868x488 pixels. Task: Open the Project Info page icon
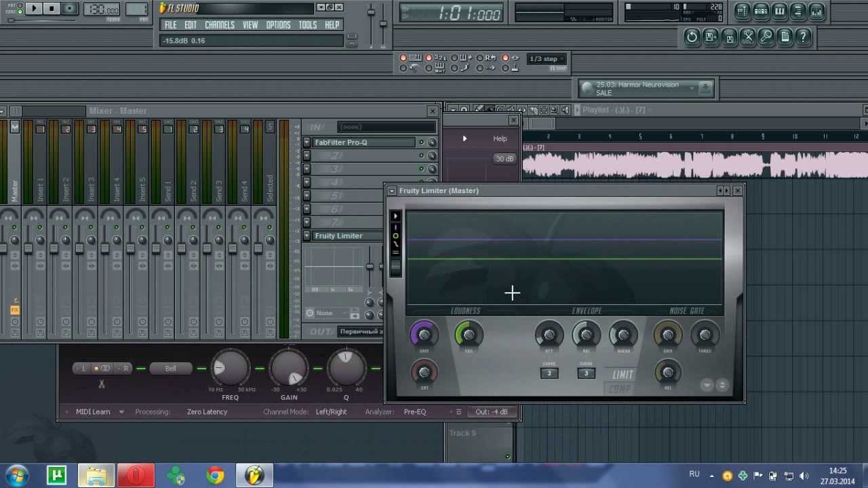[785, 37]
